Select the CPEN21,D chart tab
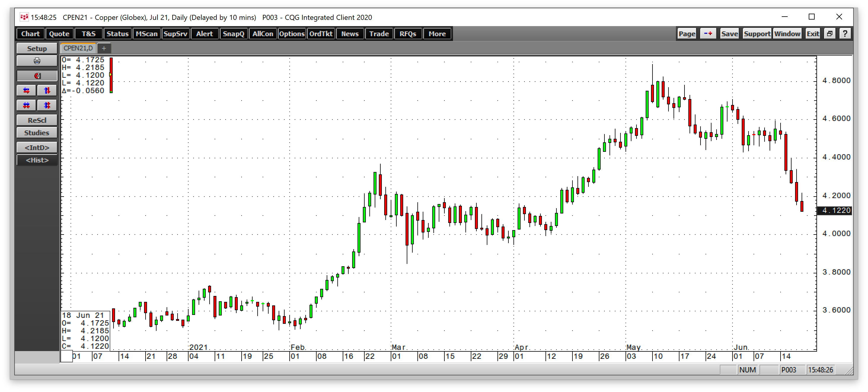Image resolution: width=868 pixels, height=392 pixels. [x=78, y=48]
